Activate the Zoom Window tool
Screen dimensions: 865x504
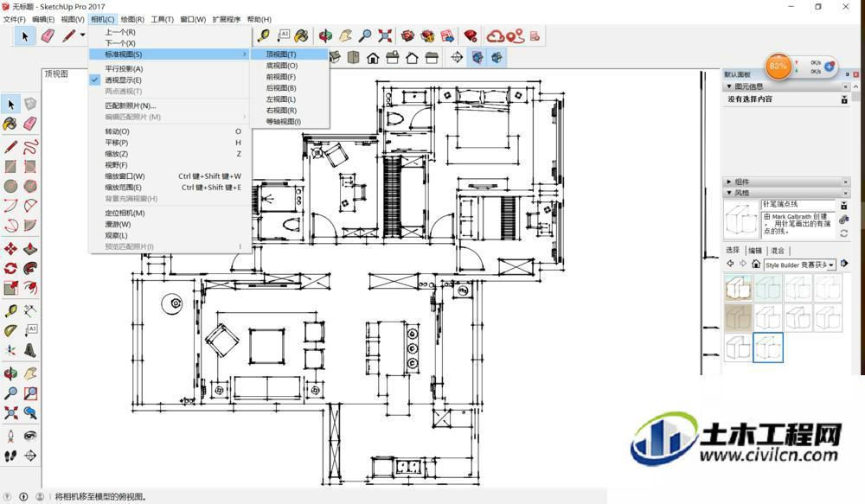click(x=30, y=393)
